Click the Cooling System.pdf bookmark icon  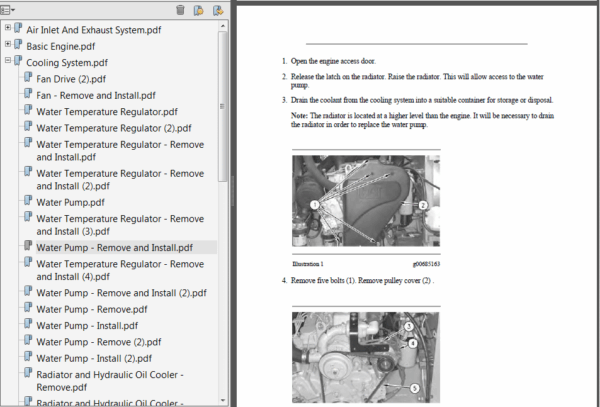[x=18, y=61]
